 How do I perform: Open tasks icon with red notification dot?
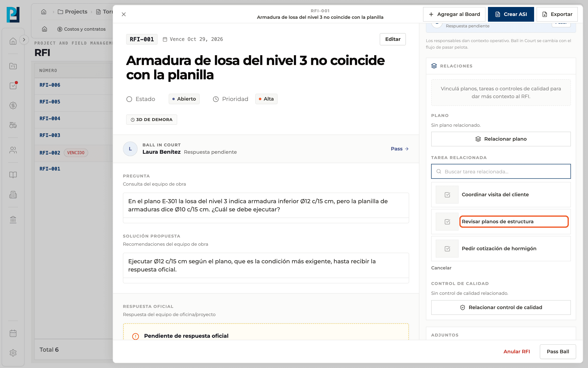tap(13, 85)
